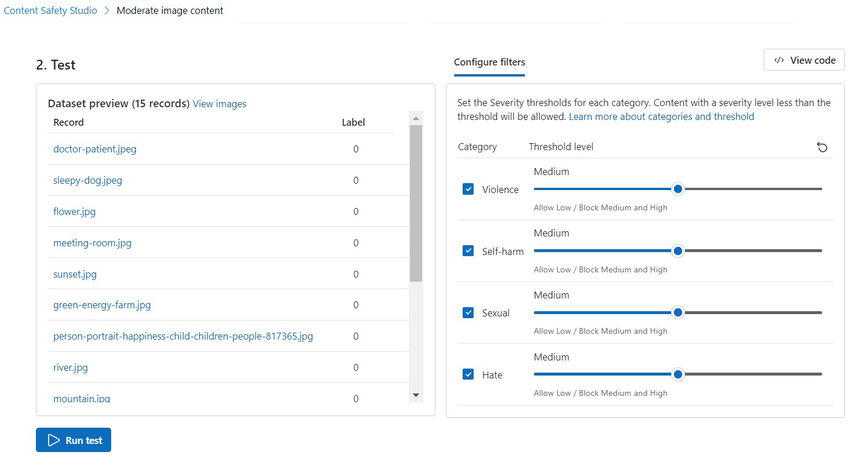The height and width of the screenshot is (470, 850).
Task: Open green-energy-farm.jpg record
Action: click(102, 305)
